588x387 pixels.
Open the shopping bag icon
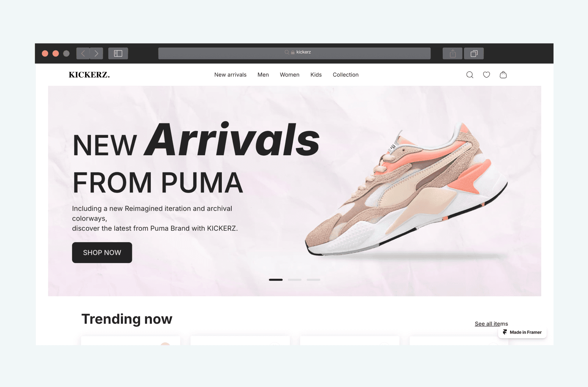503,74
